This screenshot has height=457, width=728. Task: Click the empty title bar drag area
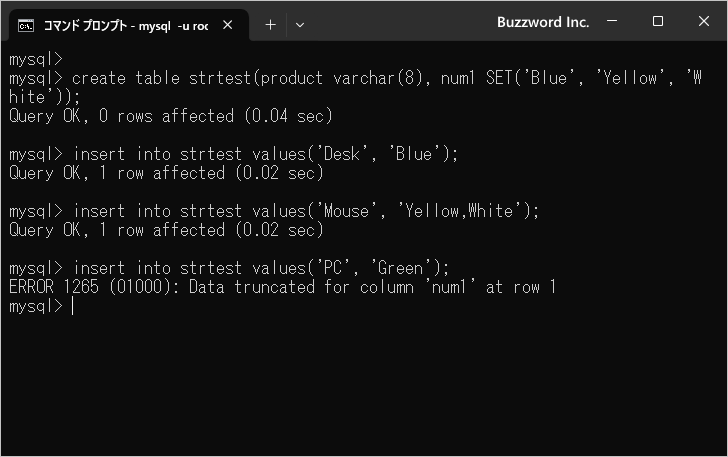[399, 21]
